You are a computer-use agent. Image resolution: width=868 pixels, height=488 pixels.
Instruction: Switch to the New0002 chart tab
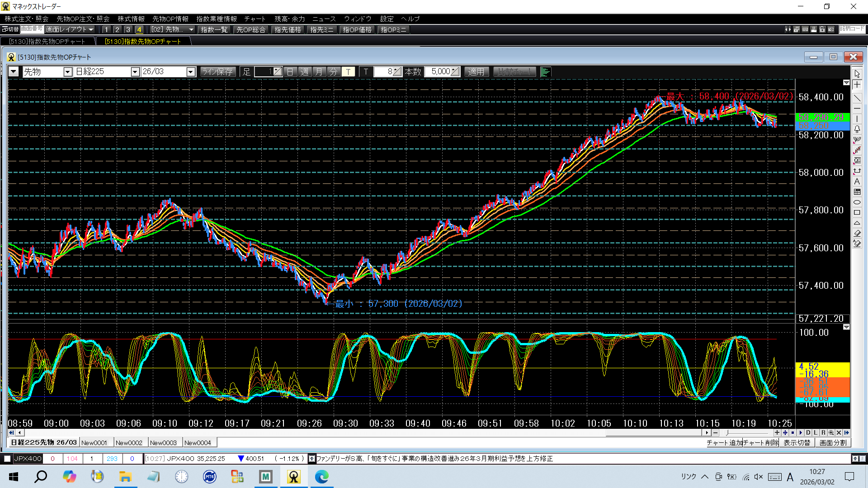coord(129,443)
